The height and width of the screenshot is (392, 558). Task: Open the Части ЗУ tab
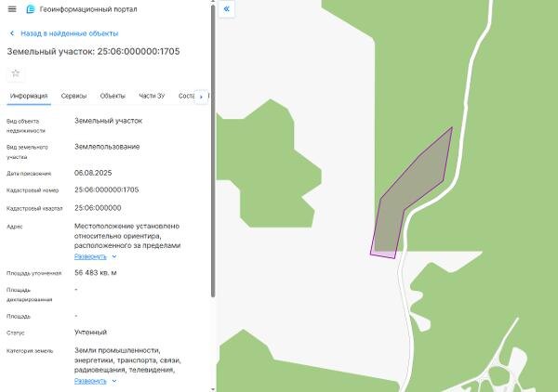click(152, 96)
